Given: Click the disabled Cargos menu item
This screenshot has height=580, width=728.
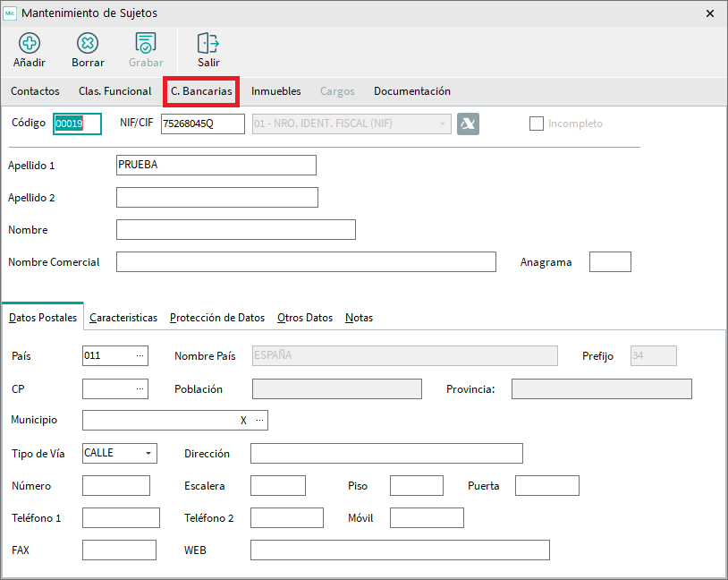Looking at the screenshot, I should [337, 91].
